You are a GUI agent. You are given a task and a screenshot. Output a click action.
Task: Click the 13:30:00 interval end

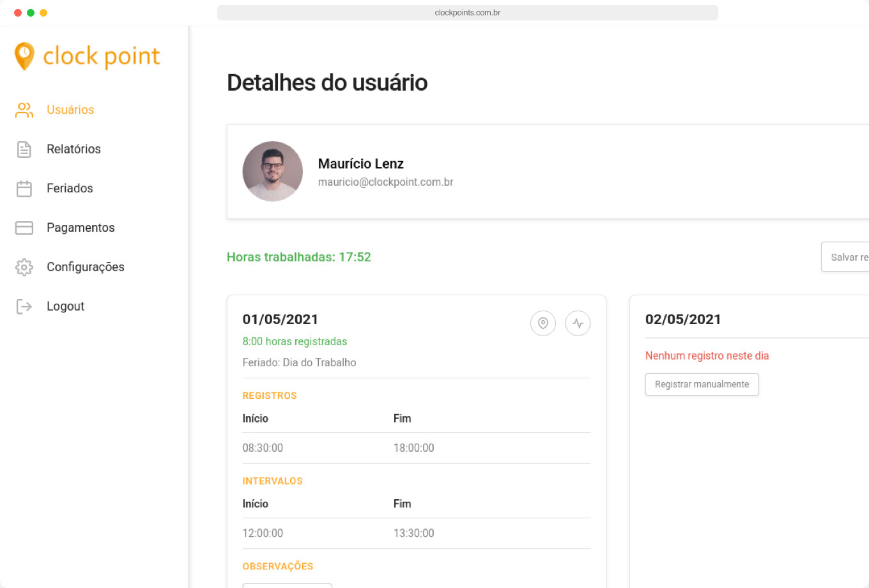[414, 534]
